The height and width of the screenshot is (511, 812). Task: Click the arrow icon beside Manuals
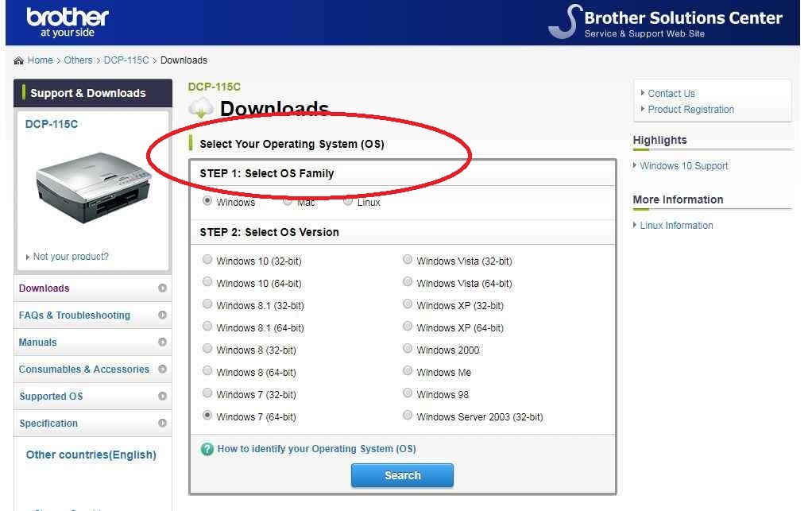click(x=162, y=342)
